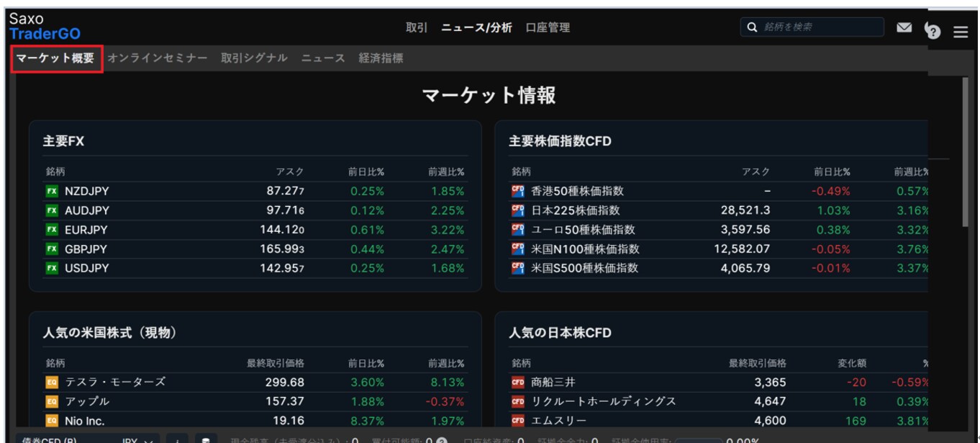Click the 米国N100種株価指数 price 12,582.07
The image size is (980, 443).
[743, 249]
